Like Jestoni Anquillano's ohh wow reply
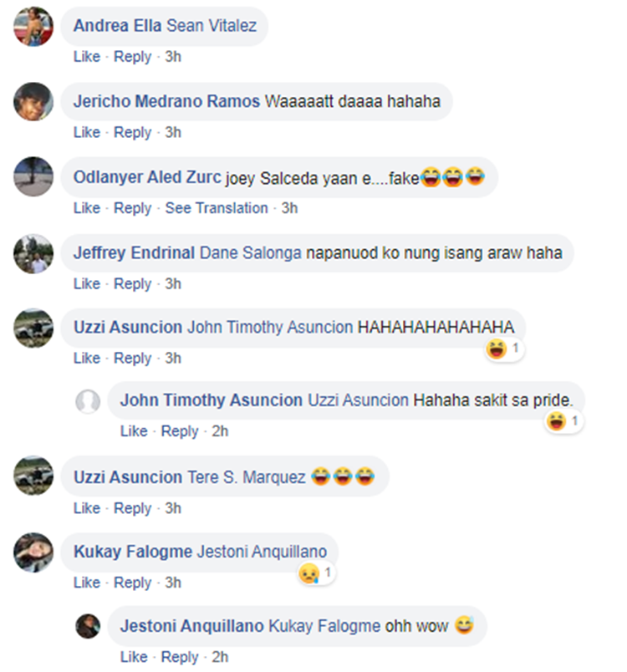This screenshot has width=627, height=672. coord(134,657)
